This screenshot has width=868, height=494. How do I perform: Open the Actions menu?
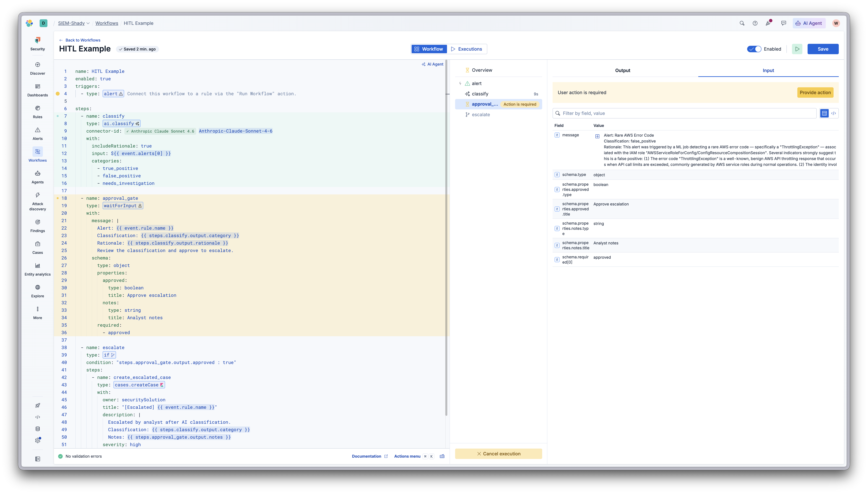point(407,456)
